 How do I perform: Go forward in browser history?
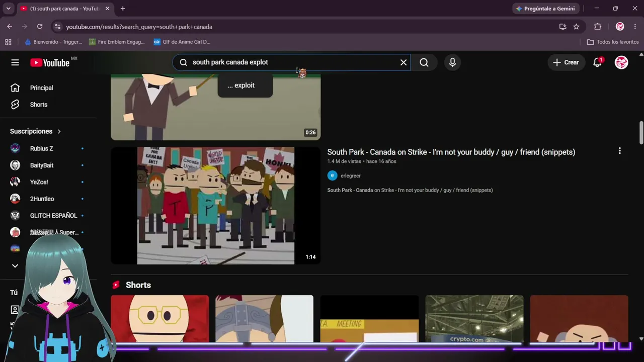24,27
